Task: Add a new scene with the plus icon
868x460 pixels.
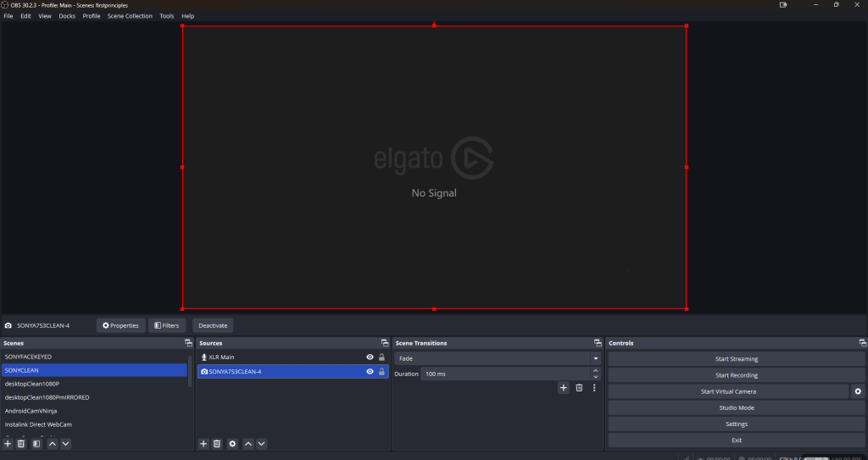Action: coord(8,443)
